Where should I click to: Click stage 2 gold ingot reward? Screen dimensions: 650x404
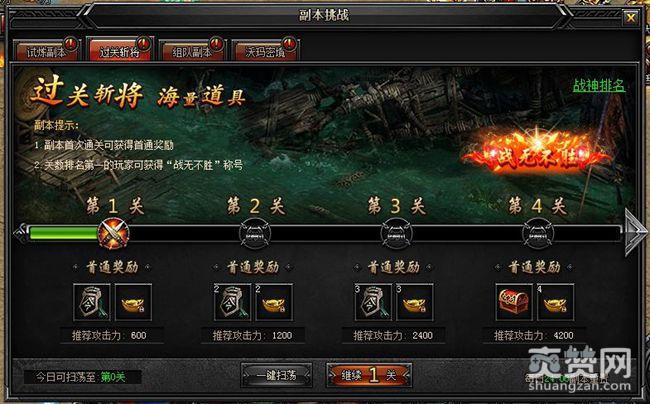click(x=274, y=302)
